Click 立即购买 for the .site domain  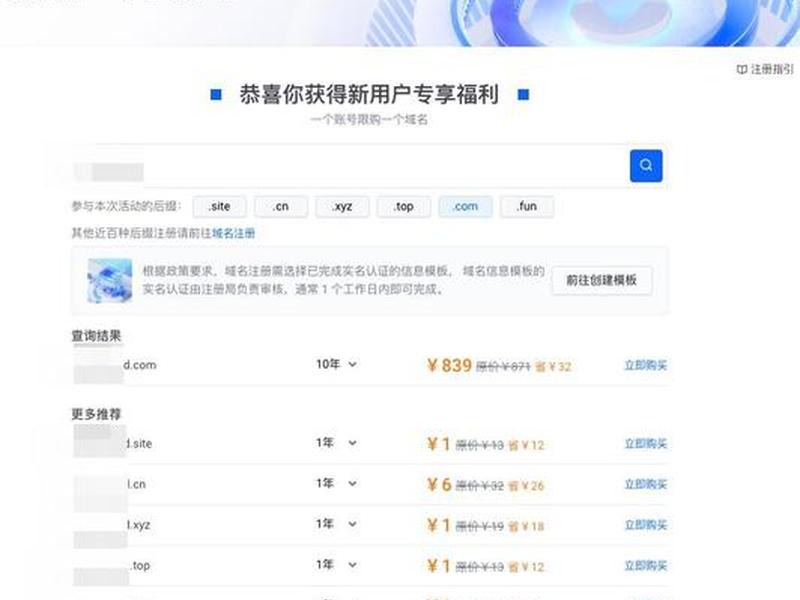646,444
